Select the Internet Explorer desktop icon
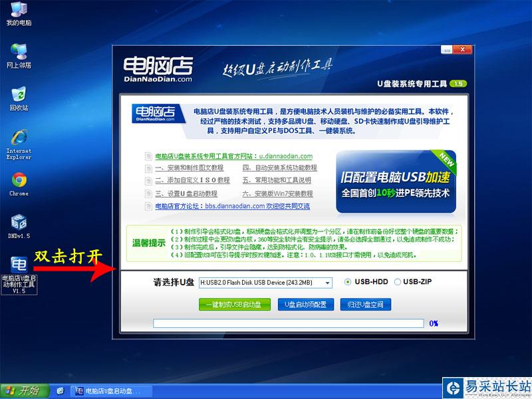The image size is (532, 399). [19, 144]
